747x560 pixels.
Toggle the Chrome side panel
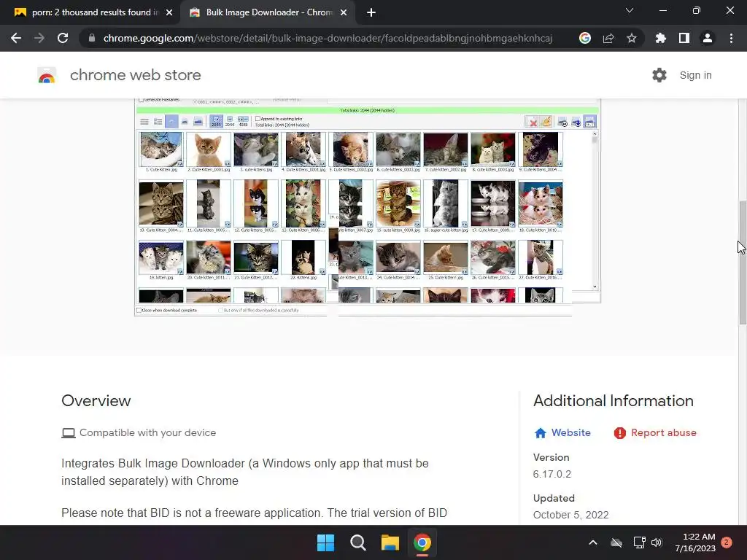click(x=684, y=38)
